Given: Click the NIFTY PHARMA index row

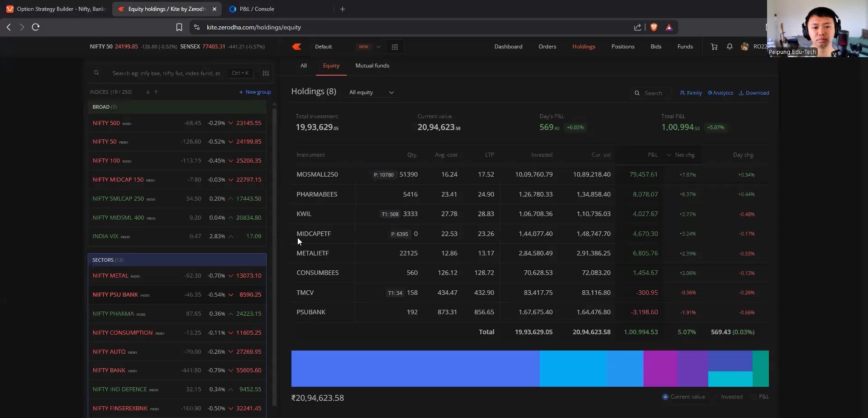Looking at the screenshot, I should click(x=177, y=313).
